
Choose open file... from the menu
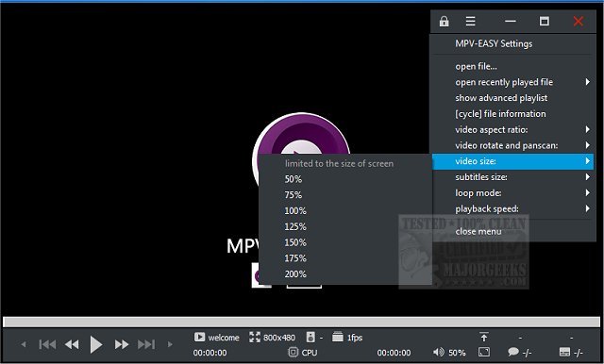[x=512, y=66]
